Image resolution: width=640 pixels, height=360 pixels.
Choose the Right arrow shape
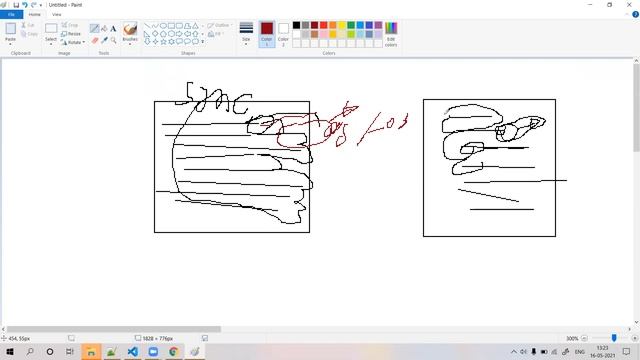179,34
